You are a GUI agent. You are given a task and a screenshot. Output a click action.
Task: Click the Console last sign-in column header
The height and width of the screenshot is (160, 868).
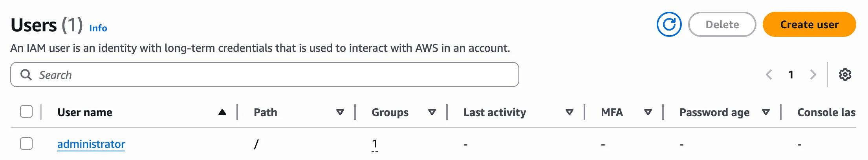pos(826,113)
